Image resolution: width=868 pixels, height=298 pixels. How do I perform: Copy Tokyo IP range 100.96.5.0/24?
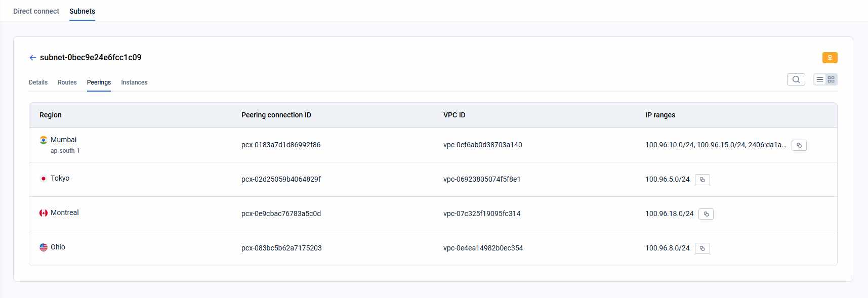[702, 180]
